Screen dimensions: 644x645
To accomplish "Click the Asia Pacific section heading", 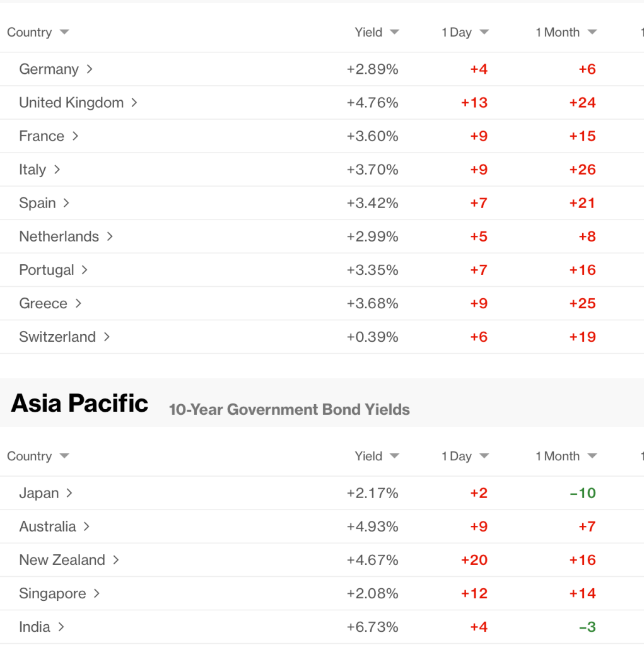I will coord(80,404).
